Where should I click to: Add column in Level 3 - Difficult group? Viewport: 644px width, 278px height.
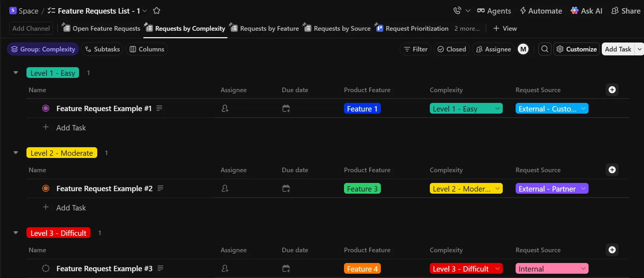(x=612, y=250)
